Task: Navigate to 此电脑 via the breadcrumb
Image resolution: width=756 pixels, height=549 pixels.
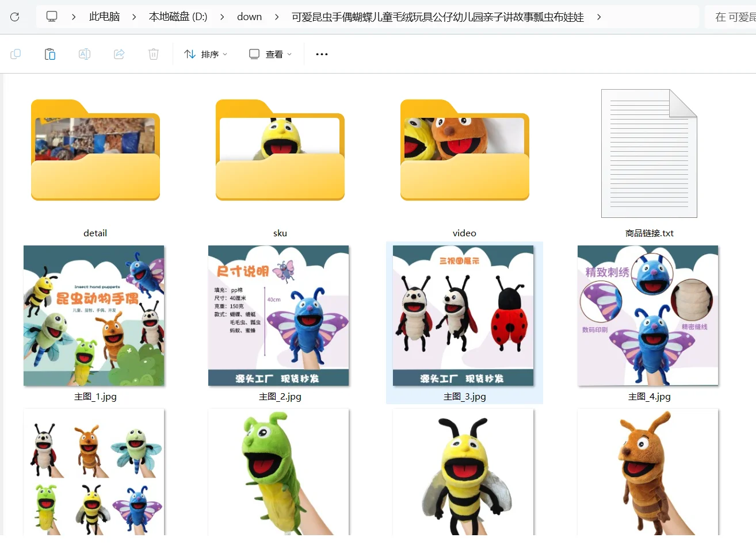Action: coord(105,17)
